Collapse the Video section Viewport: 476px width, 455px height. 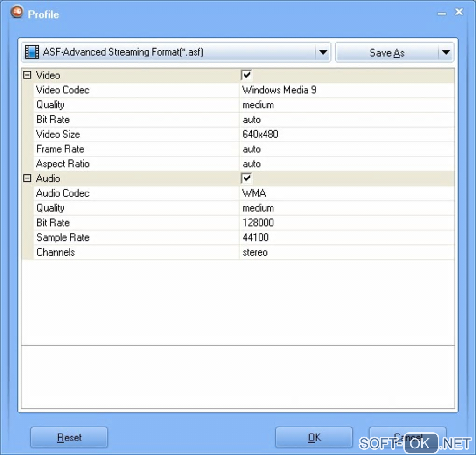click(x=28, y=75)
